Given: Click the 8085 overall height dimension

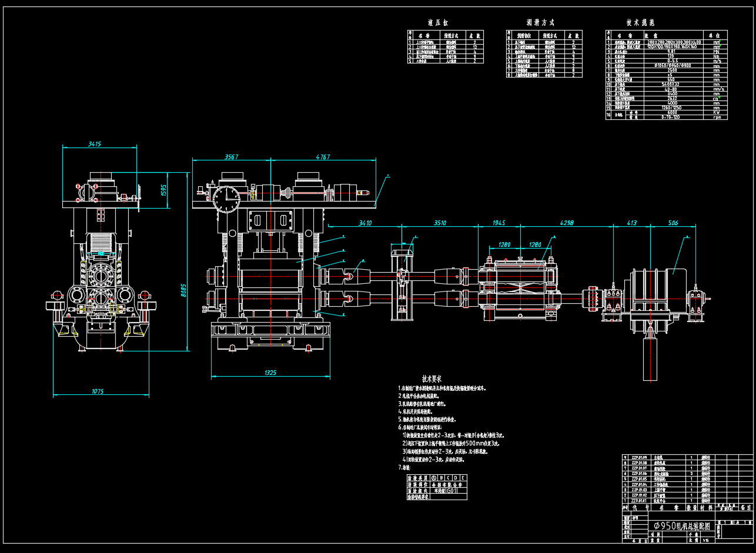Looking at the screenshot, I should 183,290.
